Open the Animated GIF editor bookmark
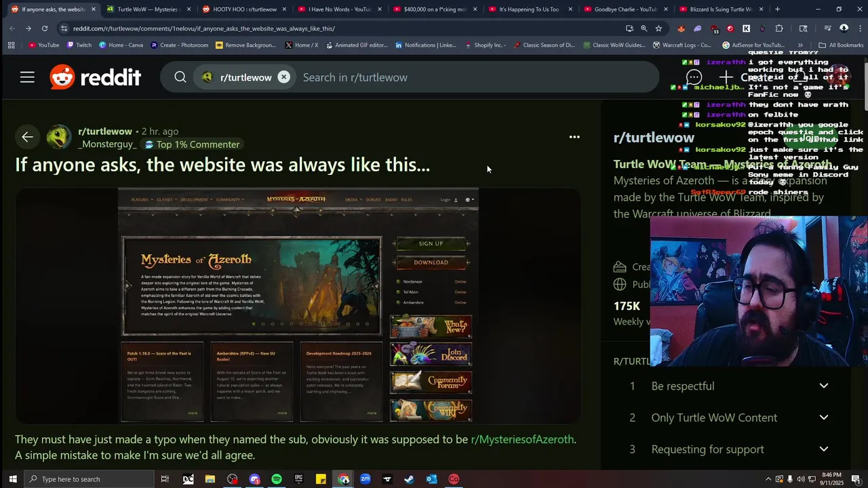Screen dimensions: 868x488 click(x=356, y=45)
